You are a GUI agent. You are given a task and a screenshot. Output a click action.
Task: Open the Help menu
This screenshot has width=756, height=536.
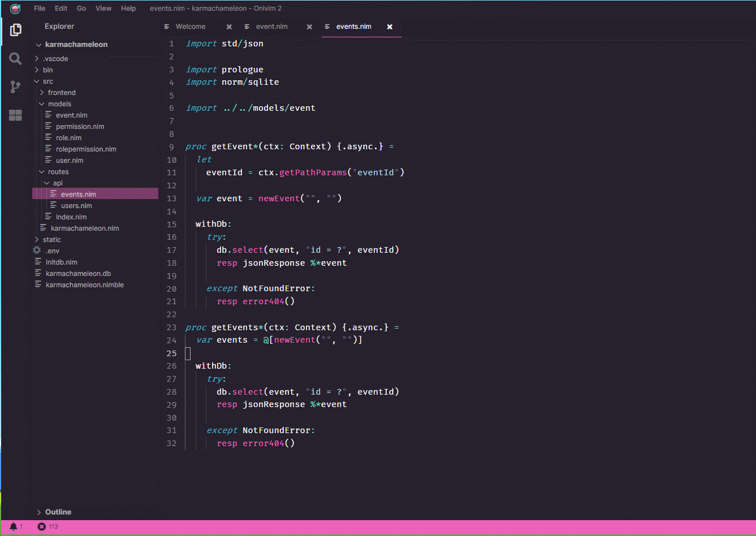(x=128, y=8)
